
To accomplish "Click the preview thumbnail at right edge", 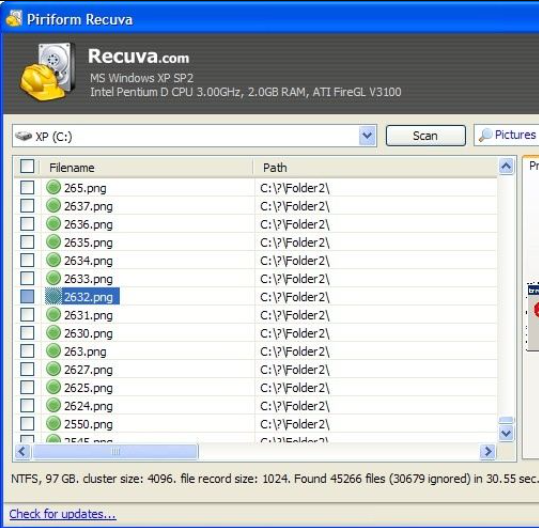I will pos(533,317).
